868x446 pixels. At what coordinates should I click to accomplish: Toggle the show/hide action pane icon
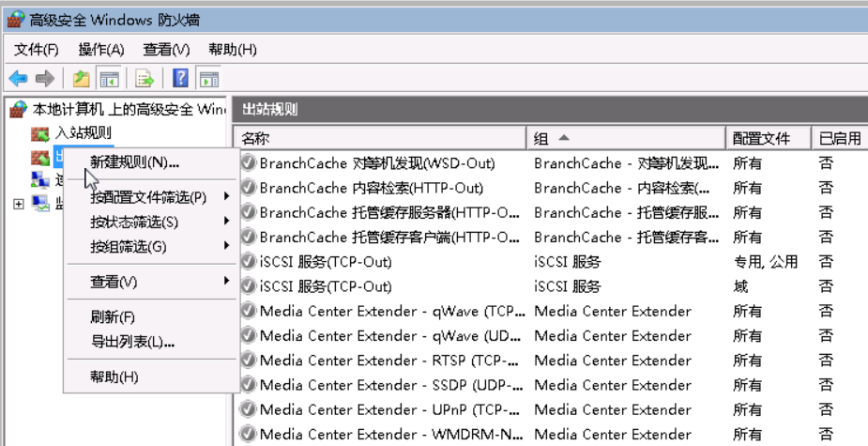click(209, 79)
